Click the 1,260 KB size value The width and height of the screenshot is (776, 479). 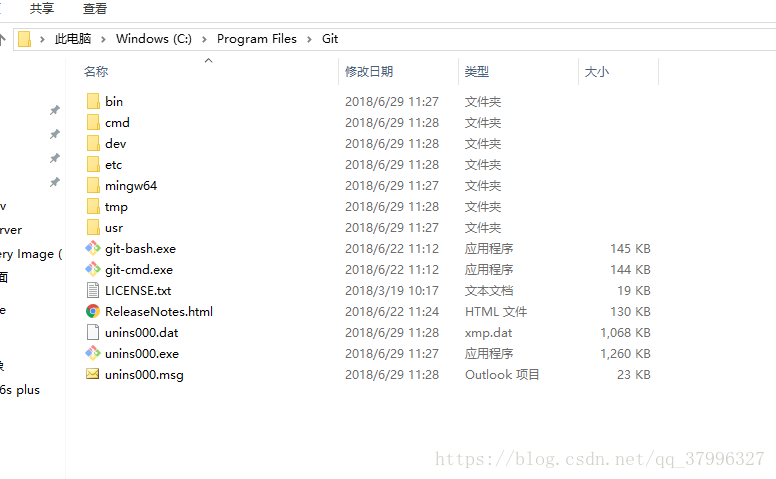pyautogui.click(x=625, y=354)
